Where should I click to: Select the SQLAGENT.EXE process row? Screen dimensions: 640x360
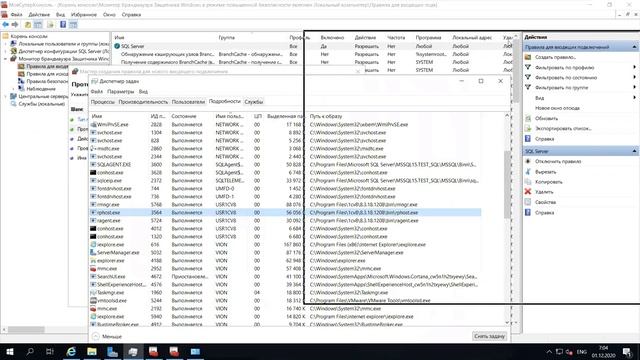[285, 164]
